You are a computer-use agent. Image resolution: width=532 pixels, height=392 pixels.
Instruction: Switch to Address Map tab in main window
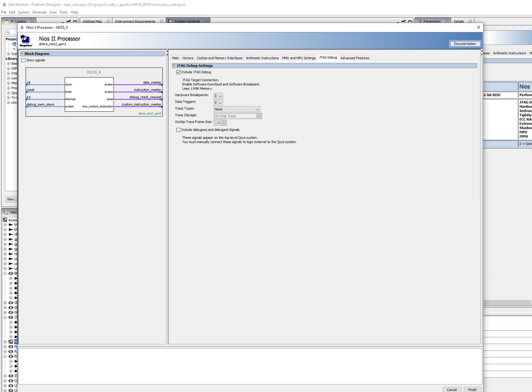92,21
